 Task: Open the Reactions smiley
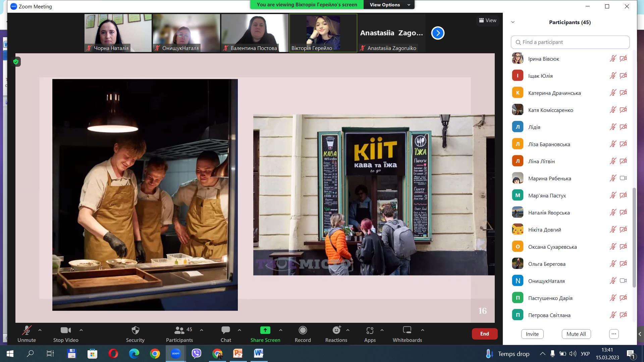click(x=336, y=330)
